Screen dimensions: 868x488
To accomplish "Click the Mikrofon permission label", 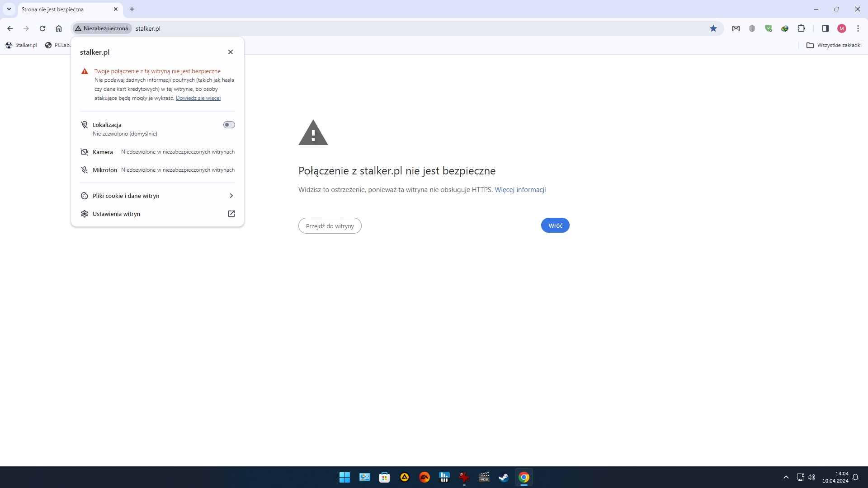I will (x=105, y=170).
